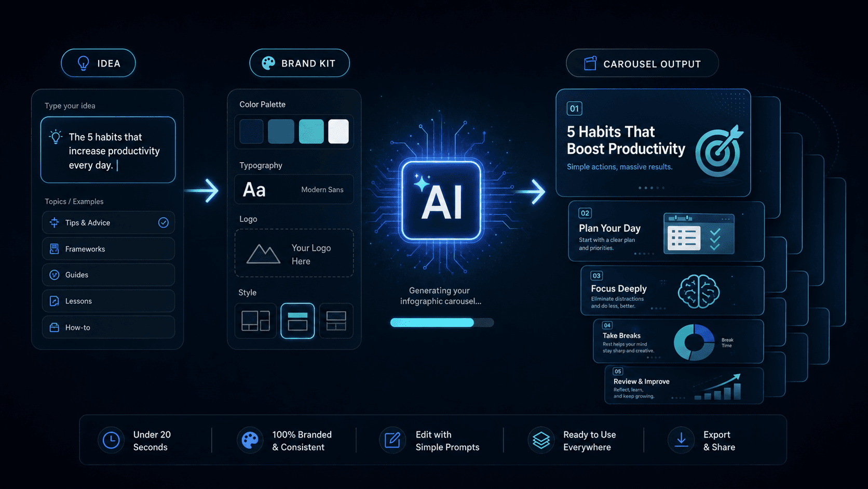Open the Aa Modern Sans typography selector
The width and height of the screenshot is (868, 489).
point(294,189)
